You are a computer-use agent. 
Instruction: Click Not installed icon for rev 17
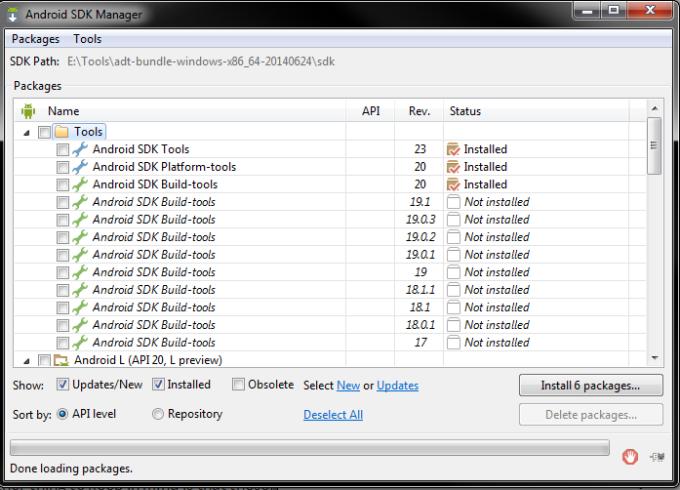click(x=453, y=343)
